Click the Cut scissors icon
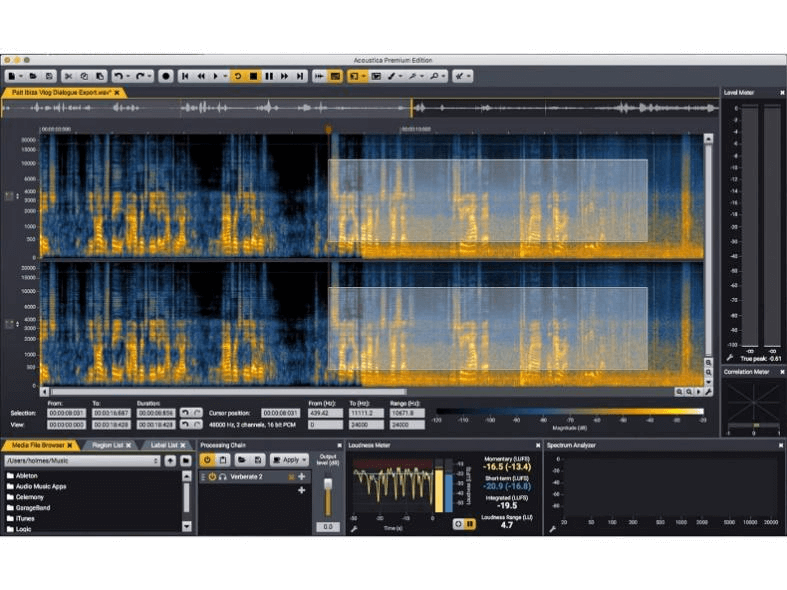 click(x=69, y=76)
